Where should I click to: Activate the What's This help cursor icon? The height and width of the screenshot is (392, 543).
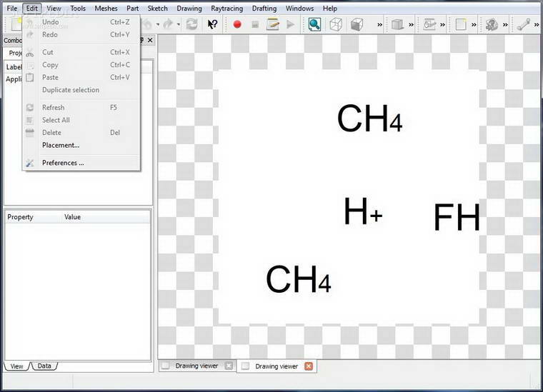click(x=212, y=24)
